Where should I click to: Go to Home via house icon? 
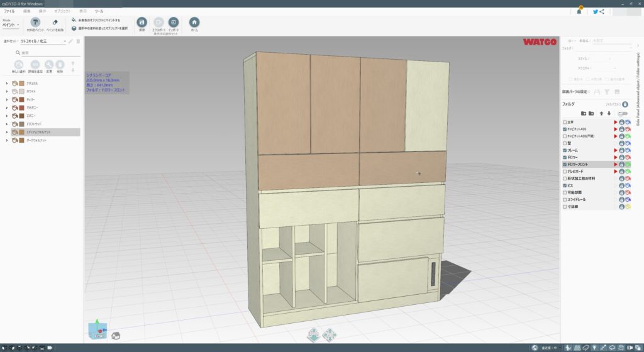pyautogui.click(x=194, y=22)
